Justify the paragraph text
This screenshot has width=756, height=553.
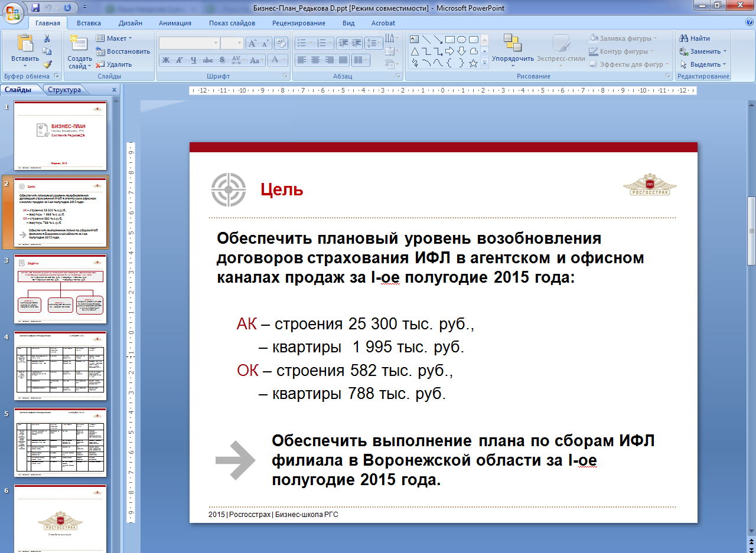click(343, 60)
